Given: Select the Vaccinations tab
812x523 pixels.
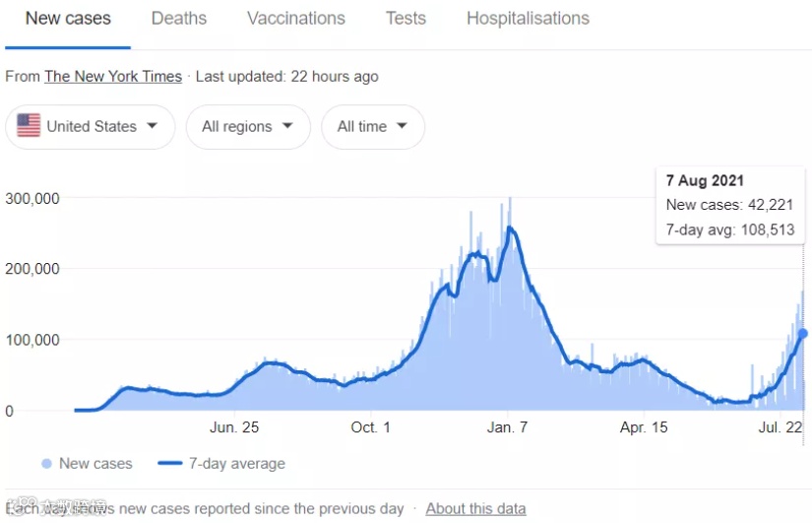Looking at the screenshot, I should pos(296,19).
